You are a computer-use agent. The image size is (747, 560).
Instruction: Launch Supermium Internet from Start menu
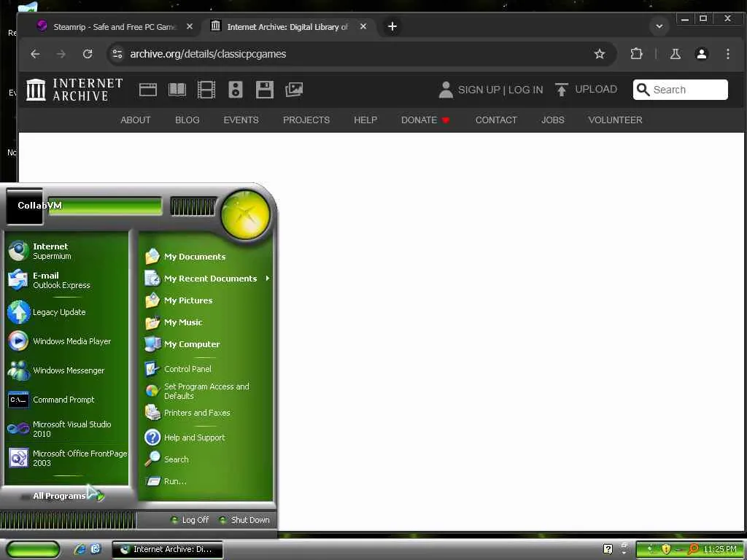coord(66,251)
